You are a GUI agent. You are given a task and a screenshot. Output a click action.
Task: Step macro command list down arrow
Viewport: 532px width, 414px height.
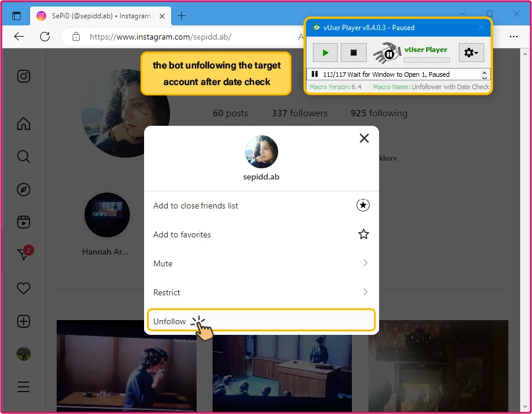485,77
